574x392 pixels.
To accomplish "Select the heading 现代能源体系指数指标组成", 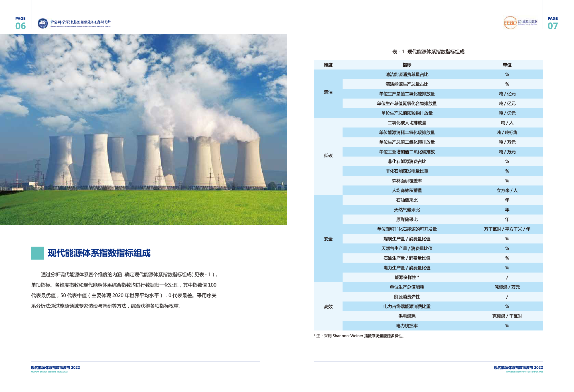I will [x=99, y=253].
